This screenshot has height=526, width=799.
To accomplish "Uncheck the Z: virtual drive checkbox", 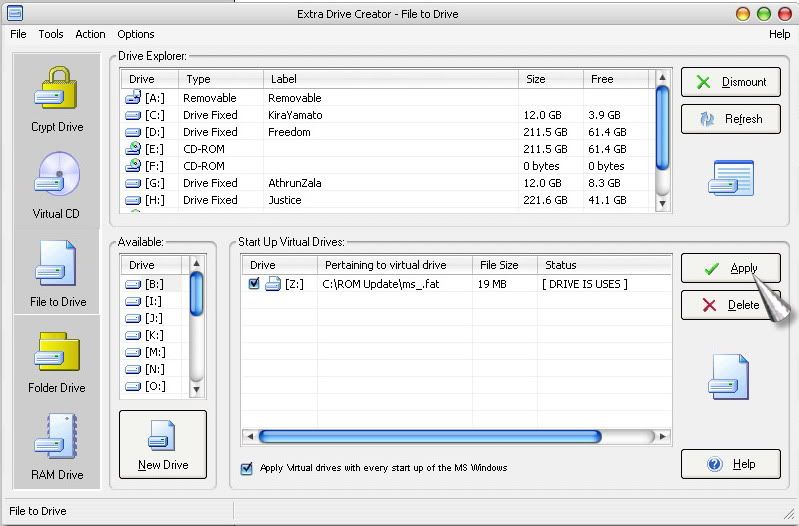I will (x=254, y=284).
